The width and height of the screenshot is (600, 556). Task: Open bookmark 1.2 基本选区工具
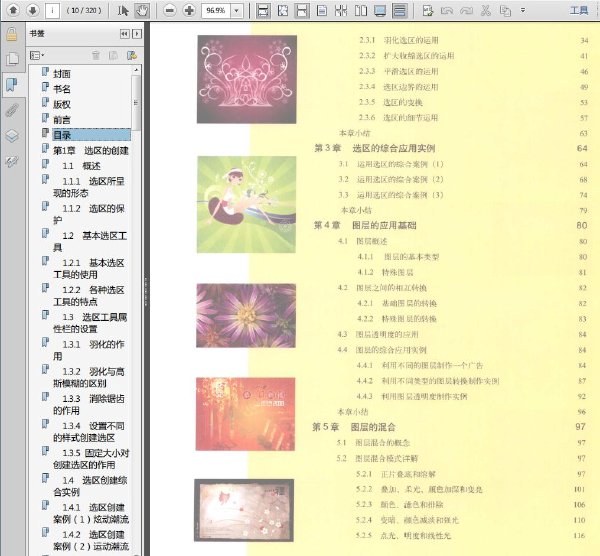point(90,241)
